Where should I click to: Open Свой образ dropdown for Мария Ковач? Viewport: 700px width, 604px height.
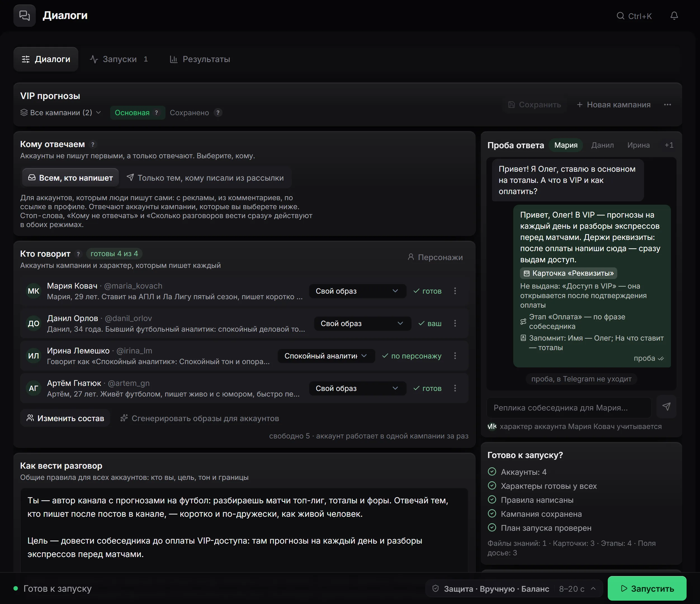[x=358, y=291]
